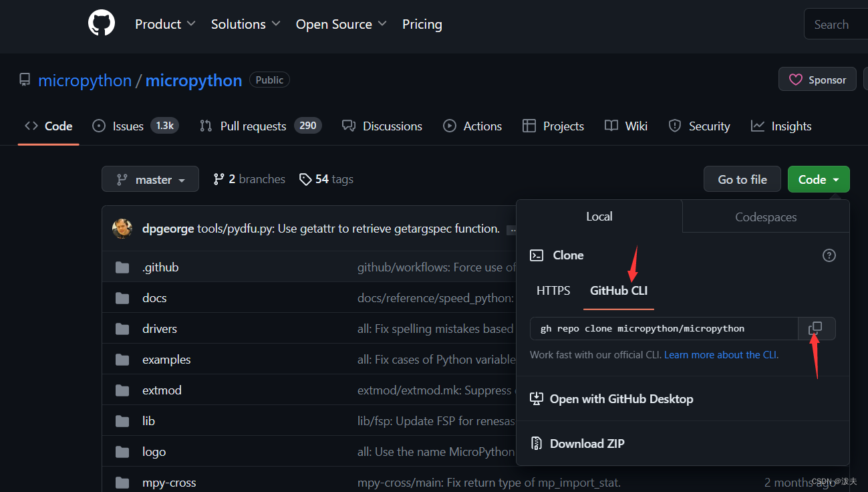Image resolution: width=868 pixels, height=492 pixels.
Task: Open the 'Fix spelling mistakes' commit on drivers row
Action: 436,329
